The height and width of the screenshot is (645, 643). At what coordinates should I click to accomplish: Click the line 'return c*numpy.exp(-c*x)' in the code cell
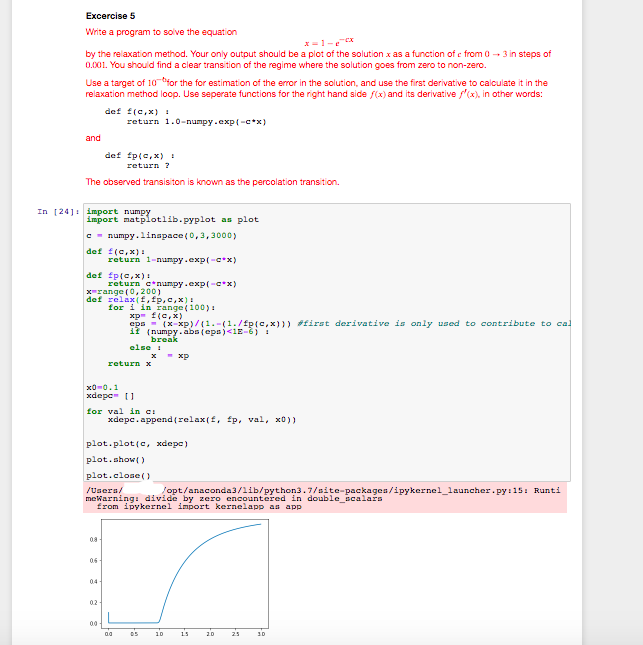click(172, 284)
